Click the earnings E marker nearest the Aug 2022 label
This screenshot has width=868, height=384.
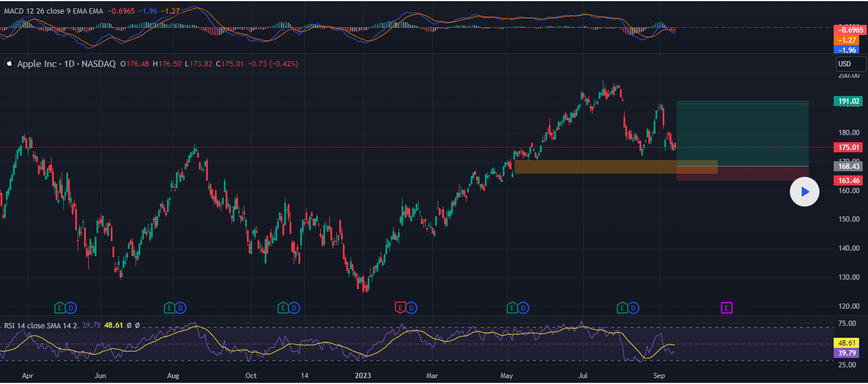pyautogui.click(x=169, y=308)
